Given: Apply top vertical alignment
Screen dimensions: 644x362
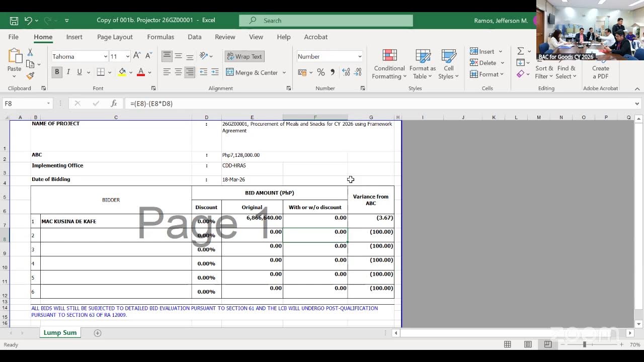Looking at the screenshot, I should point(167,56).
